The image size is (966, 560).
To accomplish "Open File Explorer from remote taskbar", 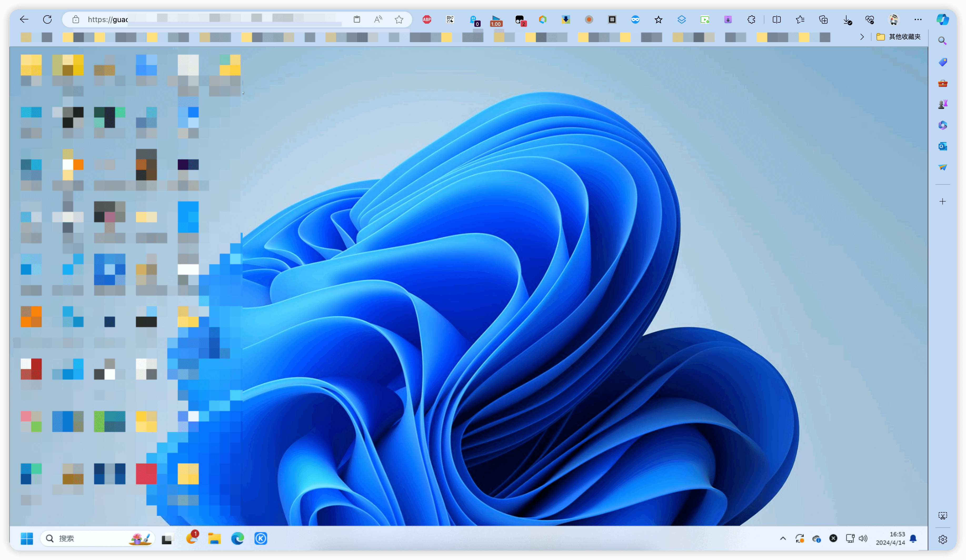I will [x=214, y=538].
